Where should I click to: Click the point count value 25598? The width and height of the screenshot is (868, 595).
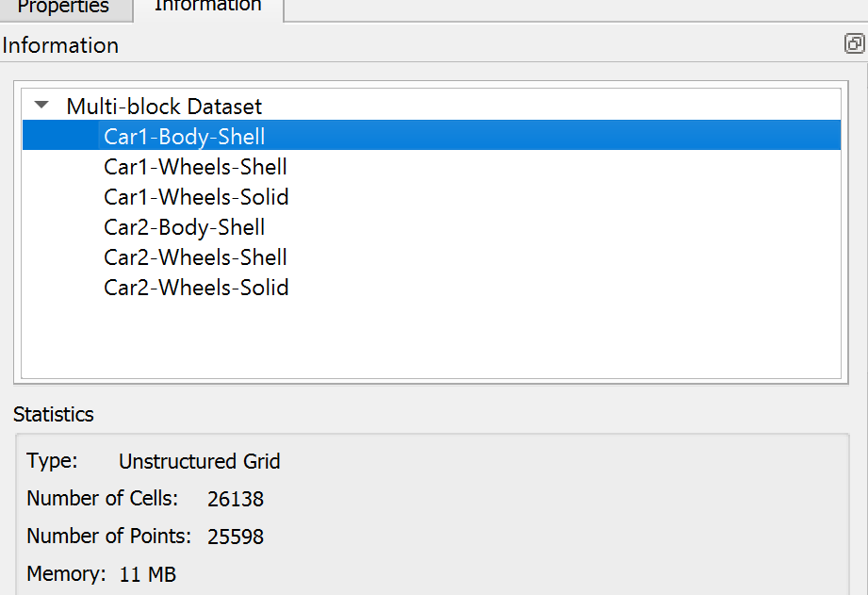coord(236,537)
